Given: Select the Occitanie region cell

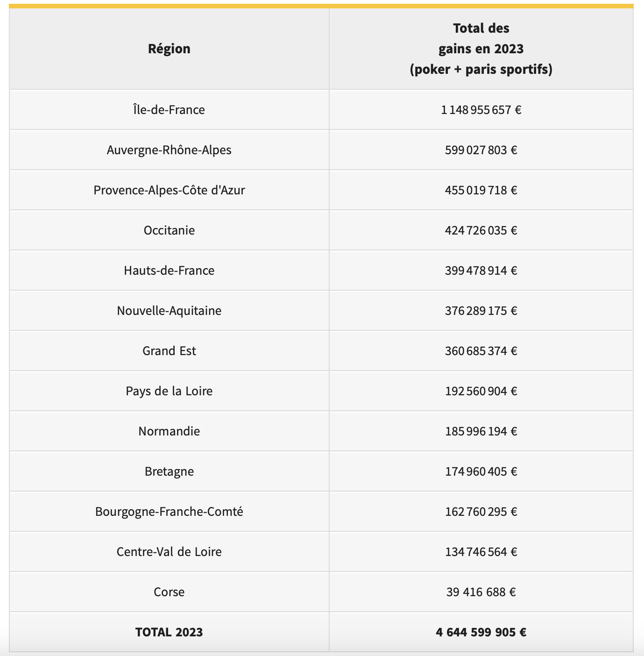Looking at the screenshot, I should tap(169, 230).
